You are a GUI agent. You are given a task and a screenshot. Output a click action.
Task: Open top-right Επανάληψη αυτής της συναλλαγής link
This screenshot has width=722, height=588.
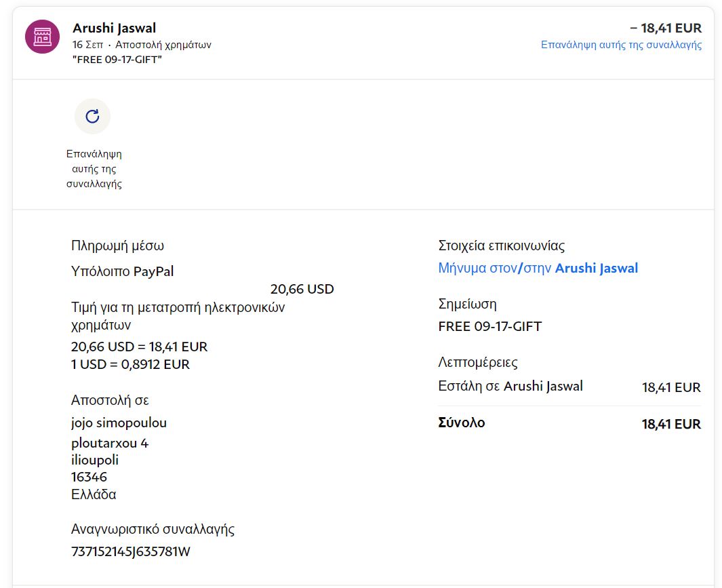[621, 45]
